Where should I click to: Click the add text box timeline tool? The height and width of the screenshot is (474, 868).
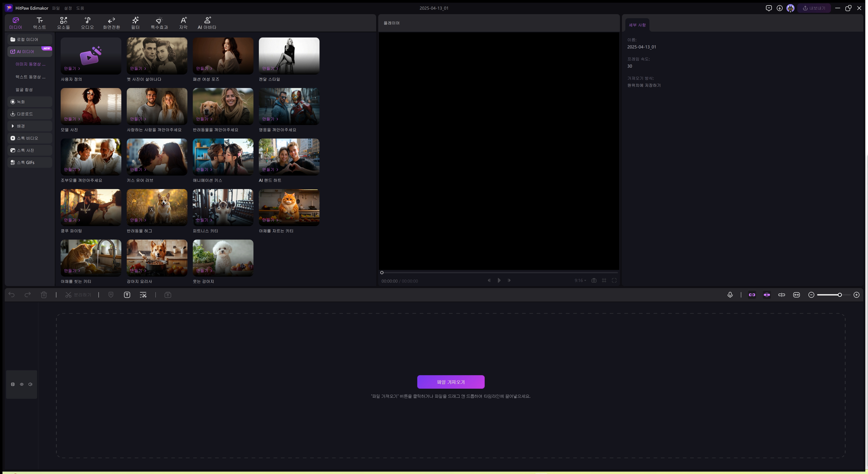pos(127,295)
